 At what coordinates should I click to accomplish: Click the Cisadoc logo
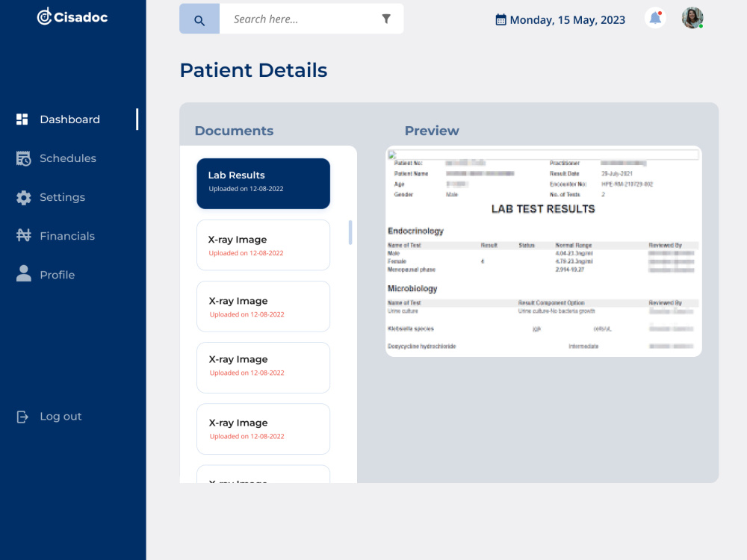click(72, 16)
